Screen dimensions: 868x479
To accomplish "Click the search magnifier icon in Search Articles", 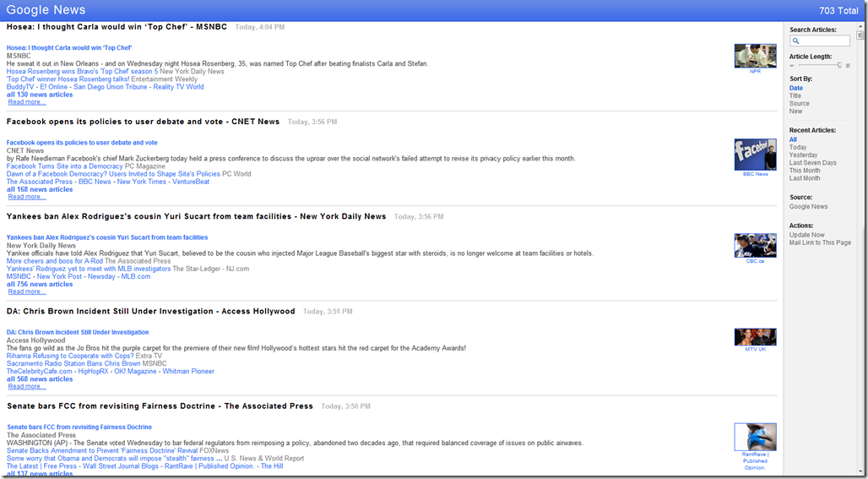I will pyautogui.click(x=795, y=41).
